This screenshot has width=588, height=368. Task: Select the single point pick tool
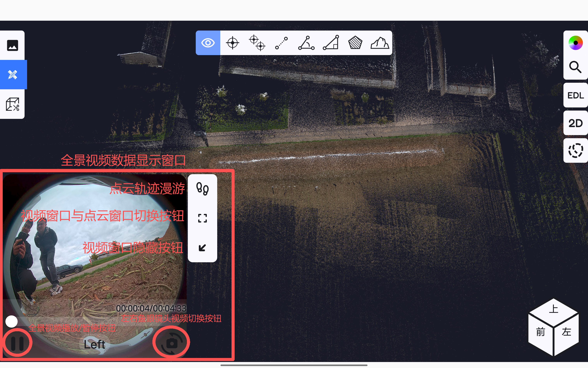[232, 43]
